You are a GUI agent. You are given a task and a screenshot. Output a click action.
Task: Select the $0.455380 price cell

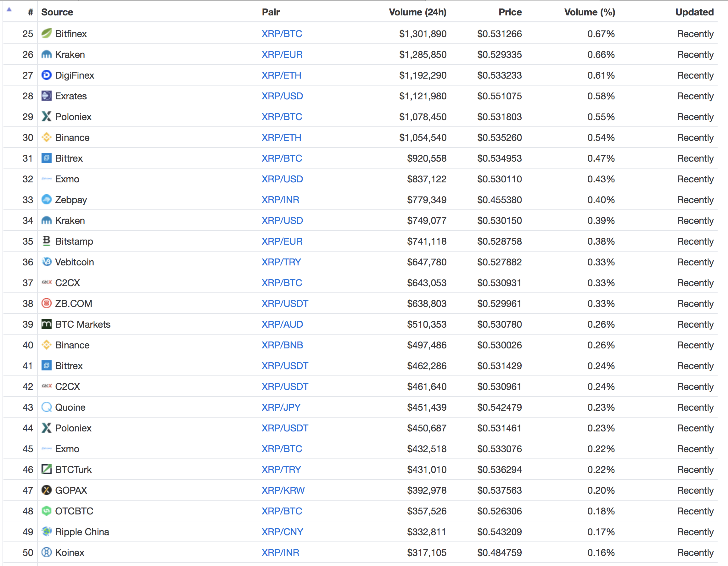click(x=499, y=200)
